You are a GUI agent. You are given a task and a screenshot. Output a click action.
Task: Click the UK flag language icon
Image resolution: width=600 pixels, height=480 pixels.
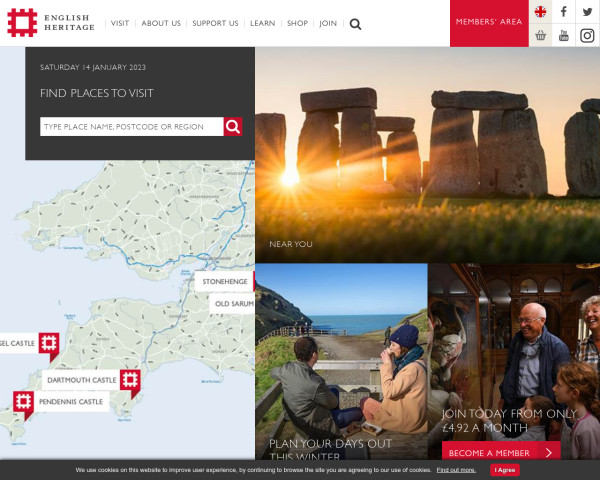tap(540, 12)
